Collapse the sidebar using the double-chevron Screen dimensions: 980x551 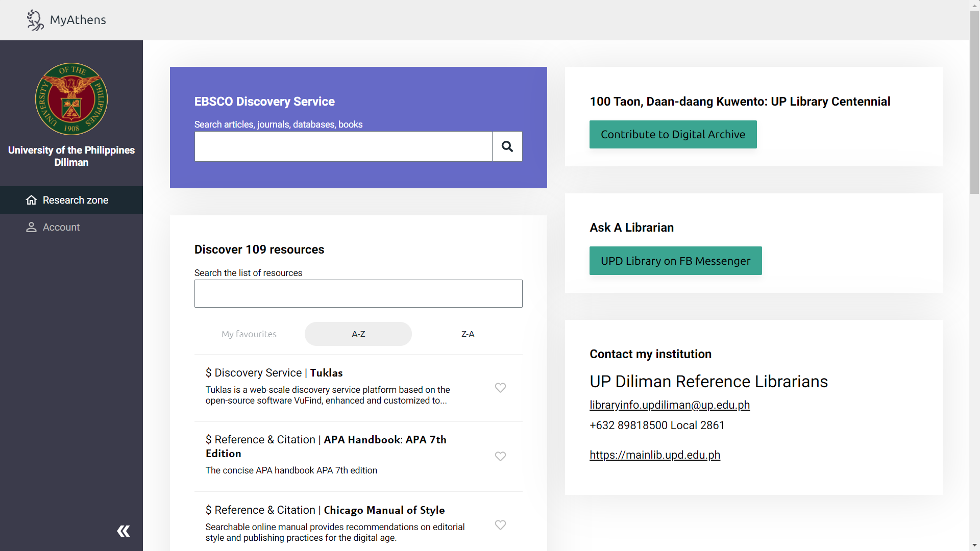[x=123, y=531]
